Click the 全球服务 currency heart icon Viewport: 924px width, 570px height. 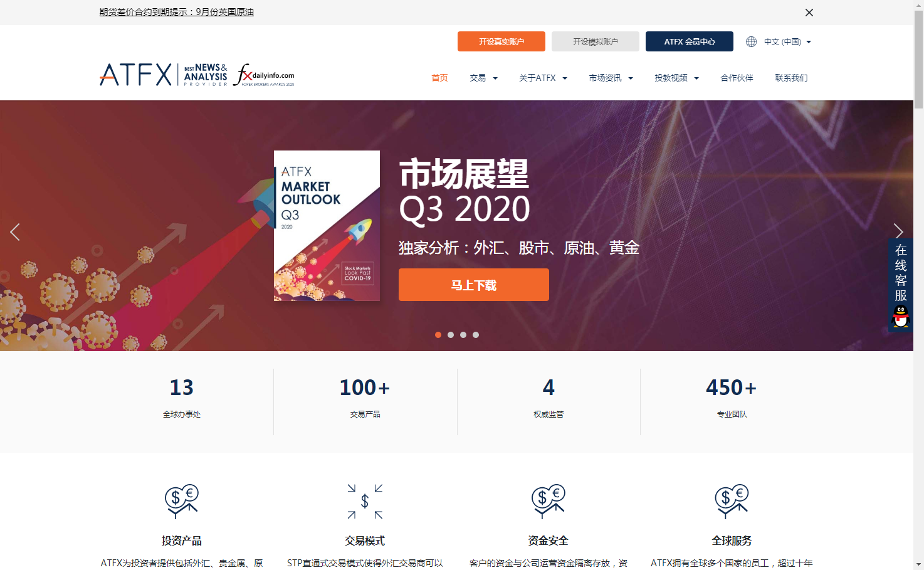pos(732,501)
